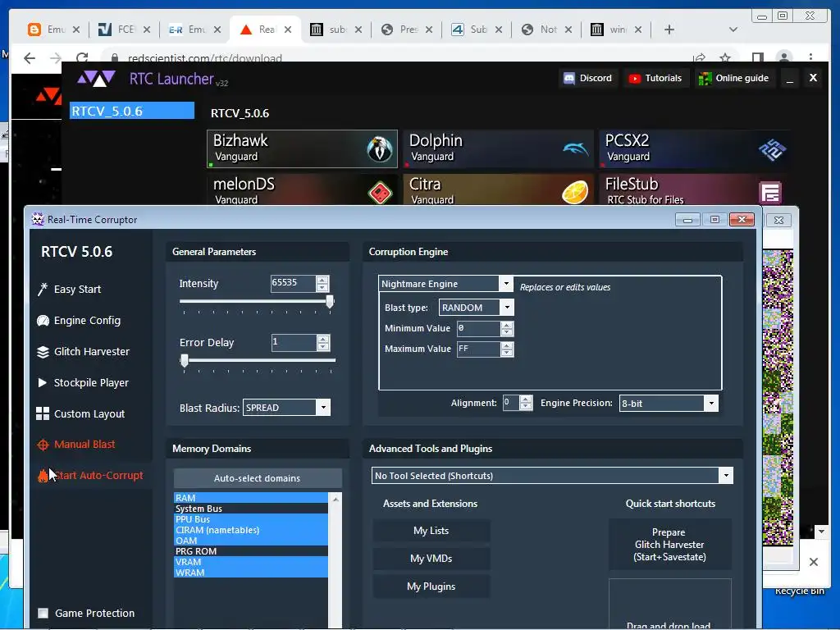Click the Error Delay spinner arrows
This screenshot has height=630, width=840.
coord(323,343)
